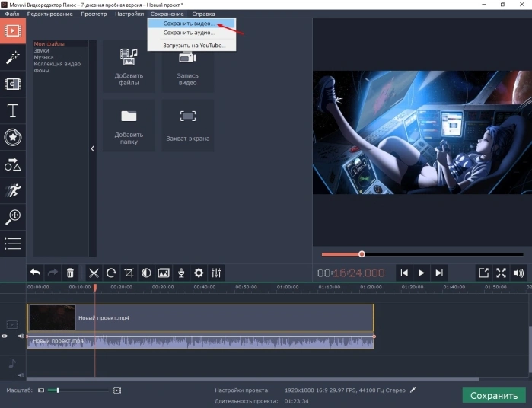This screenshot has height=408, width=532.
Task: Open the Pan and Zoom magnifier tab
Action: click(x=12, y=217)
